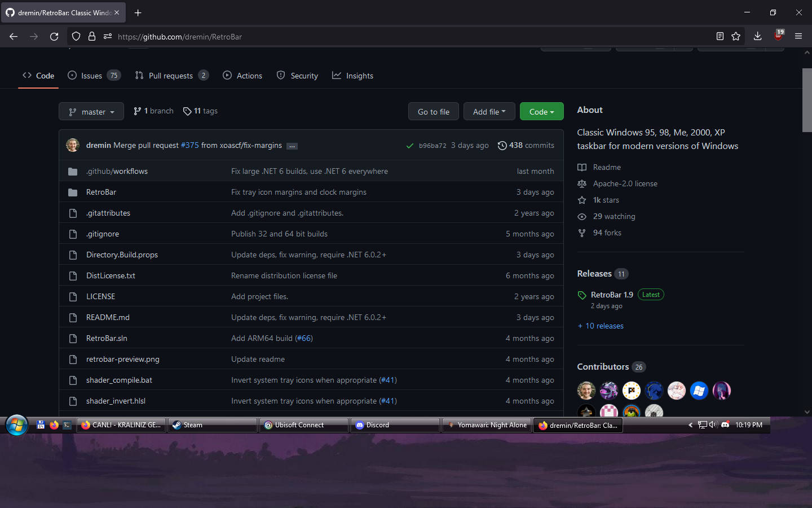Toggle reader view in the address bar
Image resolution: width=812 pixels, height=508 pixels.
[720, 36]
